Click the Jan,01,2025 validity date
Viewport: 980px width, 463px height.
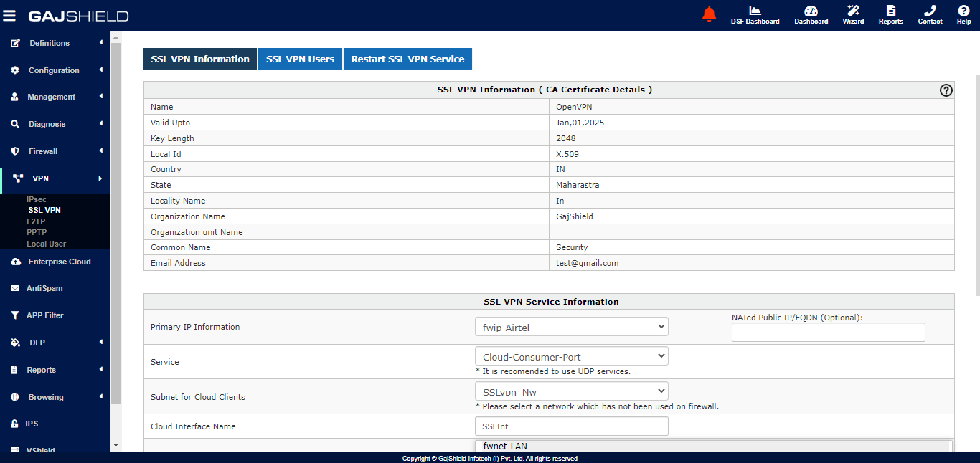(580, 123)
